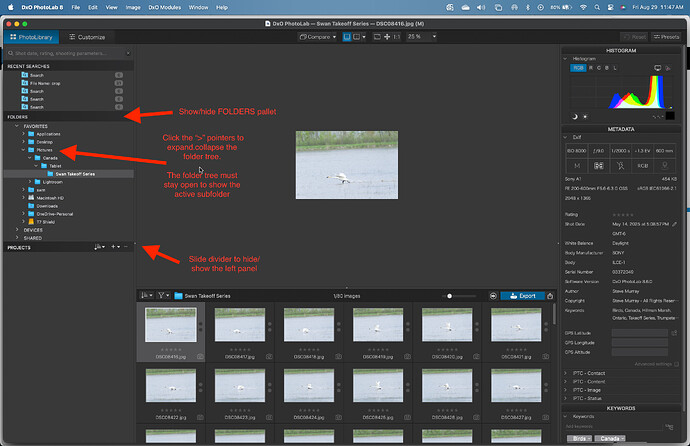Click the histogram display monitor icon
This screenshot has width=690, height=446.
click(x=657, y=68)
